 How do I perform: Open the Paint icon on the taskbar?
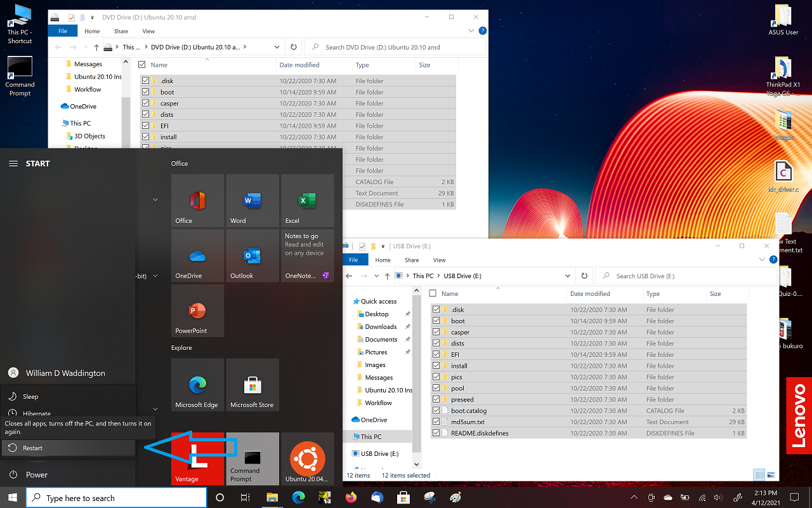(x=455, y=497)
